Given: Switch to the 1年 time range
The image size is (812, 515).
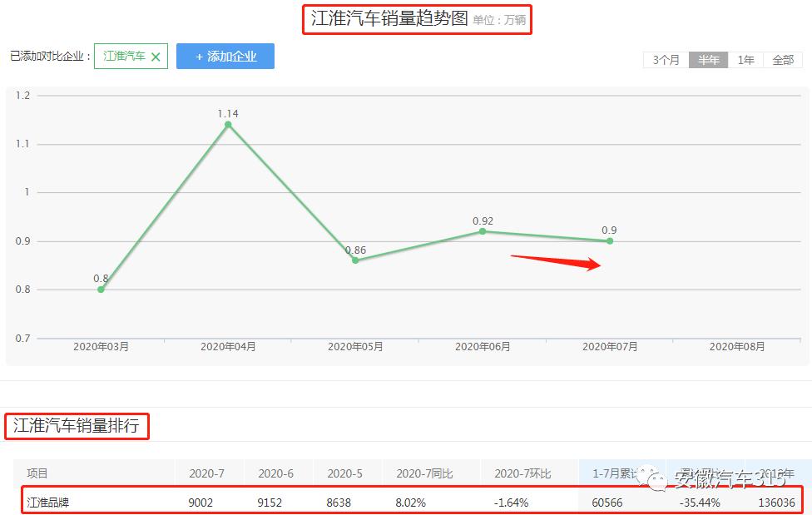Looking at the screenshot, I should [745, 60].
